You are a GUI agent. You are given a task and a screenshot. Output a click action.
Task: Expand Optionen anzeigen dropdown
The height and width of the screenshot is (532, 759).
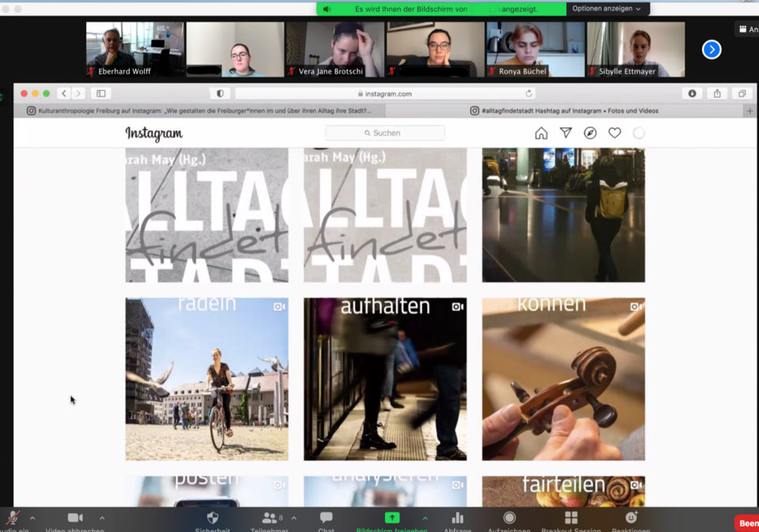coord(607,9)
